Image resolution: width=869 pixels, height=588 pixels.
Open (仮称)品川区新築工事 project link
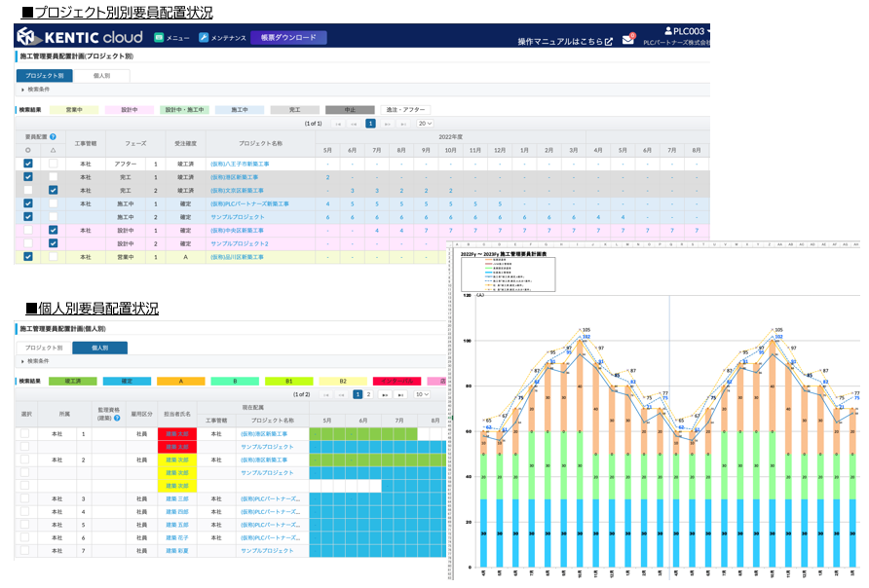click(x=237, y=257)
